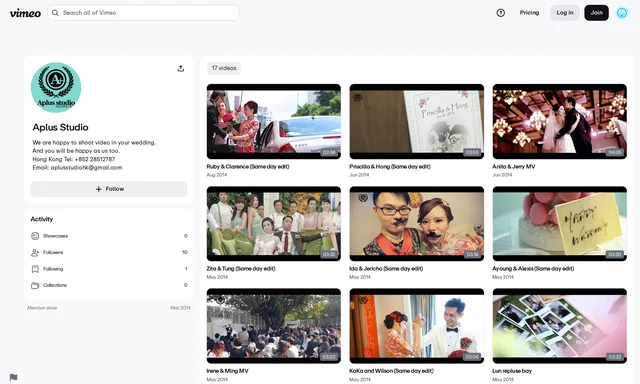Screen dimensions: 640x384
Task: Click title Ruby & Clarence (Same day edit)
Action: [248, 166]
